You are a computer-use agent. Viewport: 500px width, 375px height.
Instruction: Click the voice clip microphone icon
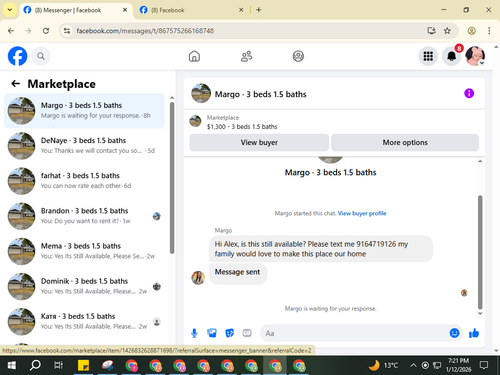(194, 333)
